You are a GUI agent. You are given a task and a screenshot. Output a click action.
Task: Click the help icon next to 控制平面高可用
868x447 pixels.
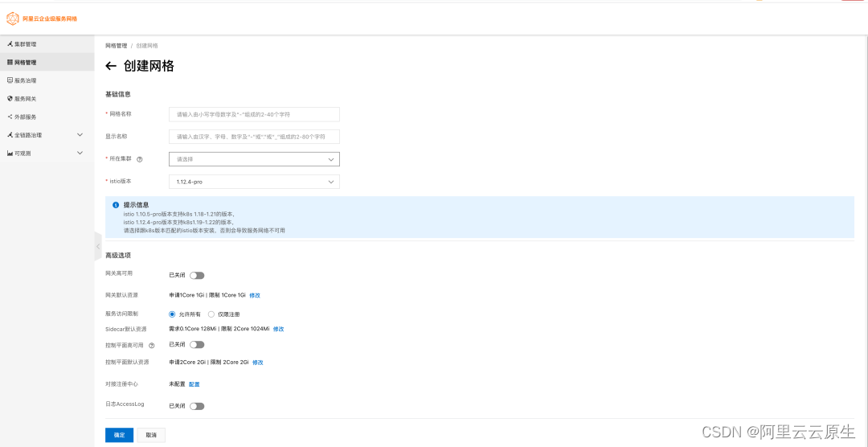coord(152,345)
